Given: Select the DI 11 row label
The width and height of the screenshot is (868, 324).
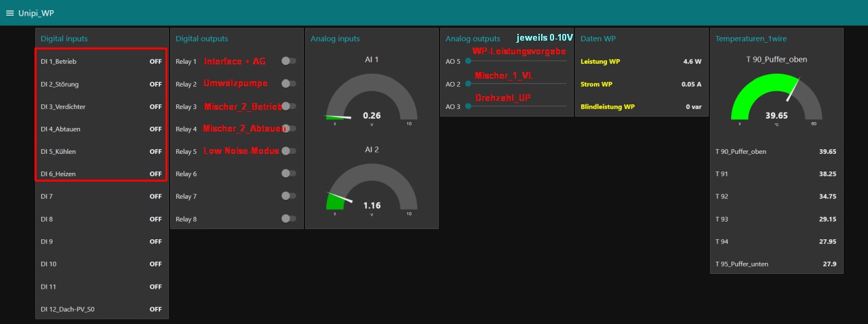Looking at the screenshot, I should click(x=49, y=287).
